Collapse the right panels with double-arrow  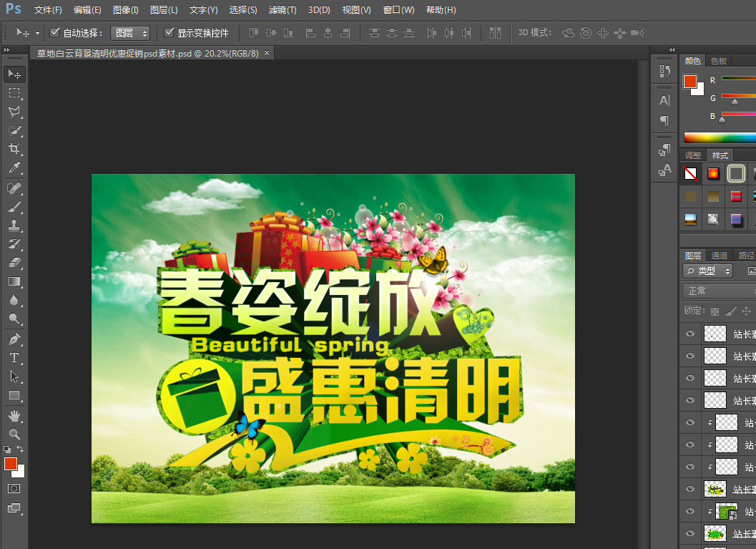point(672,49)
